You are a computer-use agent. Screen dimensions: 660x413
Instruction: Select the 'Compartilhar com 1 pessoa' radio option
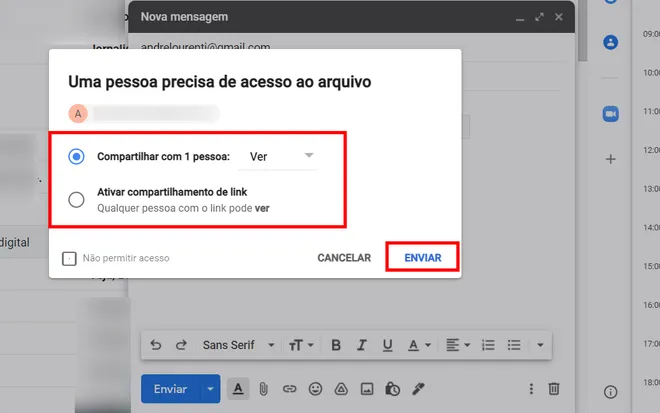[x=76, y=157]
